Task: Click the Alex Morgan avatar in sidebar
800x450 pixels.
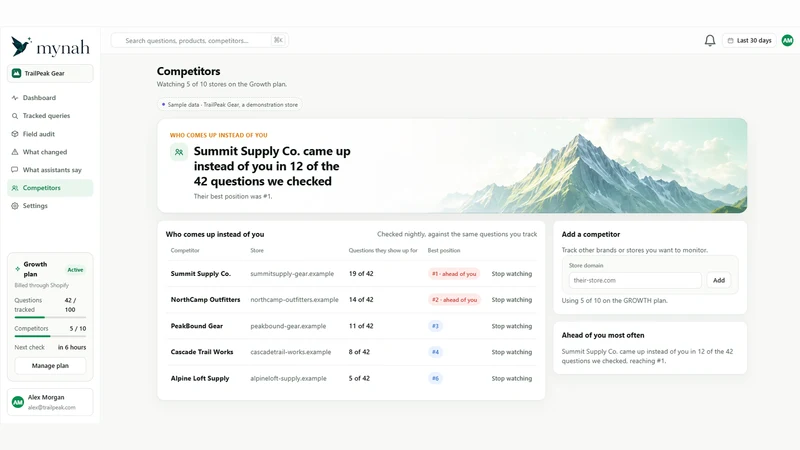Action: tap(18, 402)
